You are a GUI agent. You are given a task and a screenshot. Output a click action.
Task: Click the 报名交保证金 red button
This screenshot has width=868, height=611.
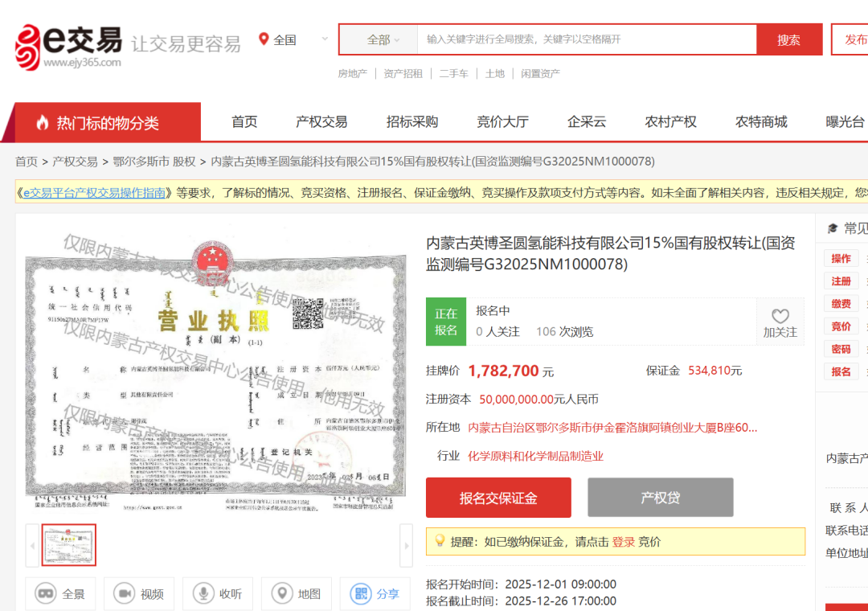[x=497, y=497]
